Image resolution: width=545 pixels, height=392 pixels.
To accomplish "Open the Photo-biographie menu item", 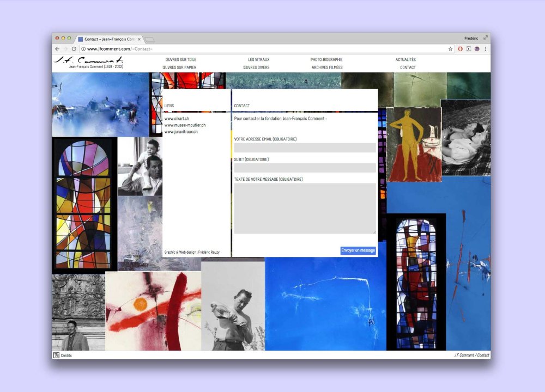I will pos(326,60).
